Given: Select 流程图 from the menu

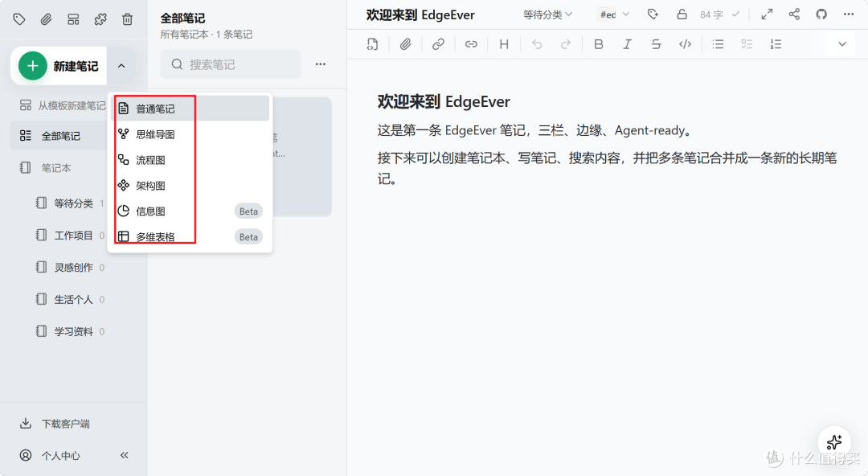Looking at the screenshot, I should click(x=191, y=159).
